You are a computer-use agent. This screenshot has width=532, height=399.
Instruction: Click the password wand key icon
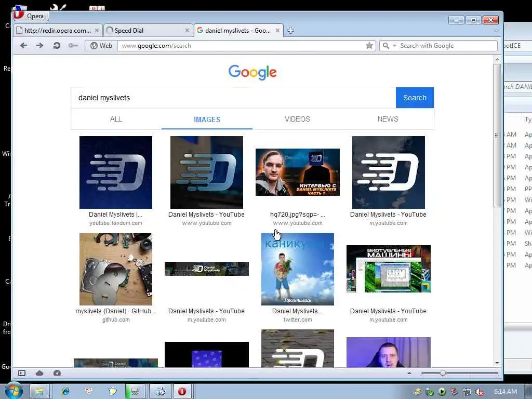click(x=73, y=46)
